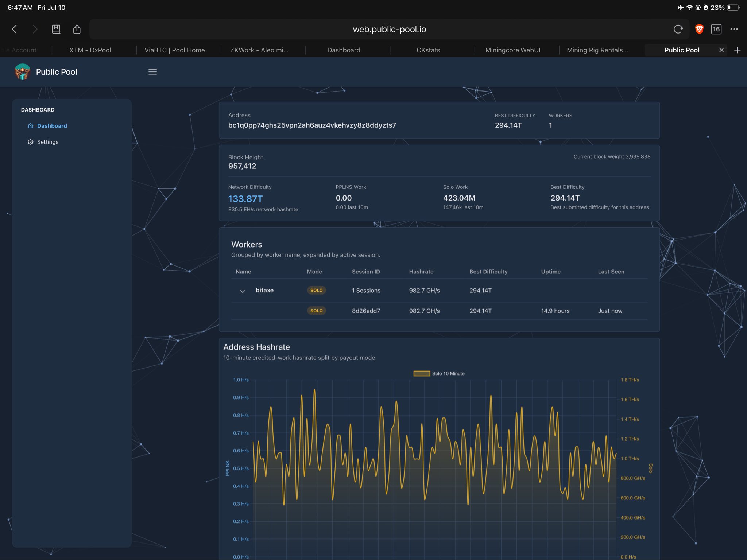Go back with the browser back arrow
747x560 pixels.
coord(15,29)
